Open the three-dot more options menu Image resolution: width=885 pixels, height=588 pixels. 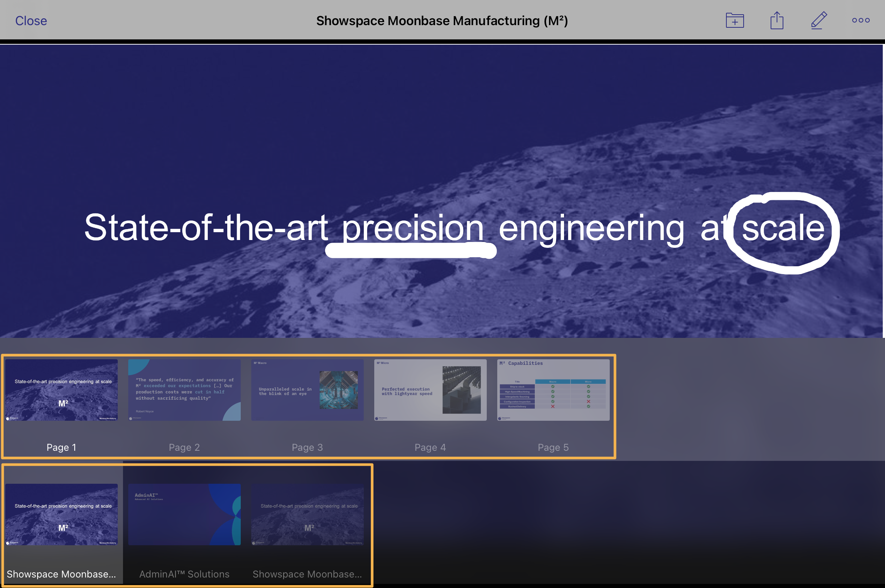(x=861, y=21)
